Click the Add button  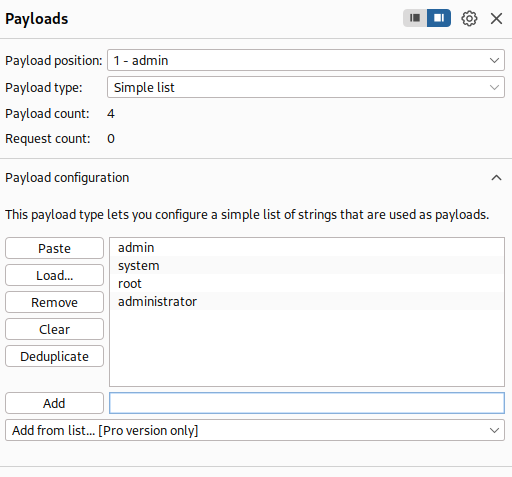(54, 403)
